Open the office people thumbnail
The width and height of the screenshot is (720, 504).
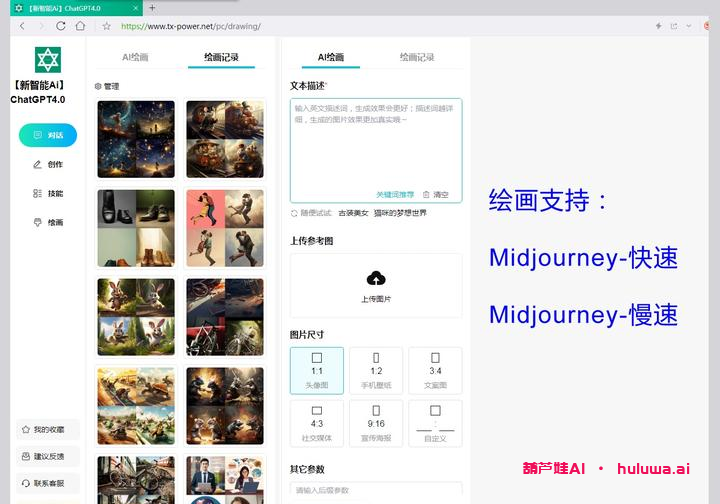(x=225, y=480)
